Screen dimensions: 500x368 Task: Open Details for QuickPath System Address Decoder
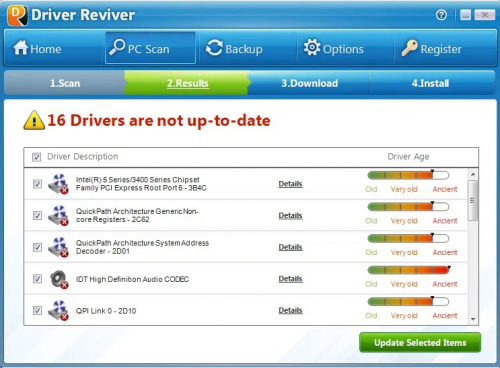290,247
